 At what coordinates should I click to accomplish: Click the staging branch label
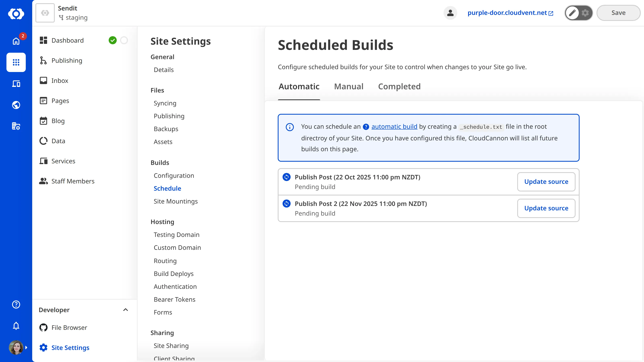(x=73, y=18)
